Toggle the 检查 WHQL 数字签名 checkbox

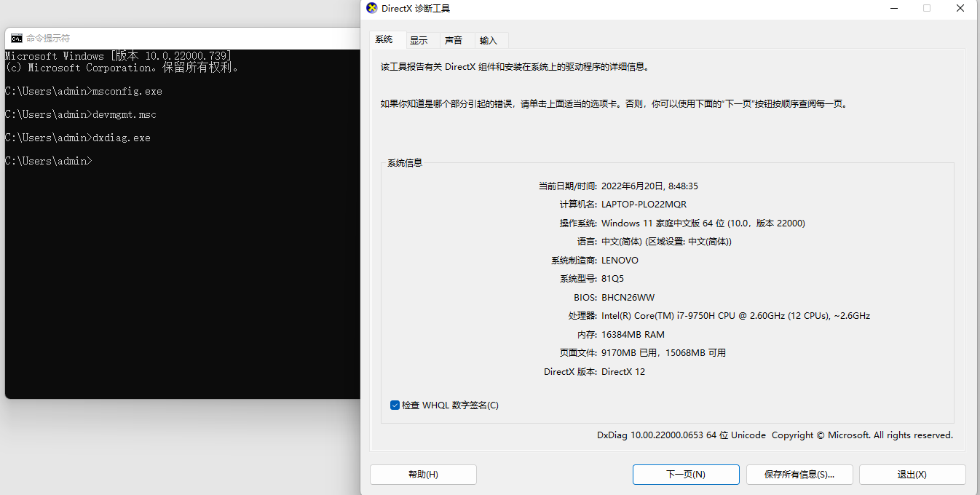pos(395,405)
